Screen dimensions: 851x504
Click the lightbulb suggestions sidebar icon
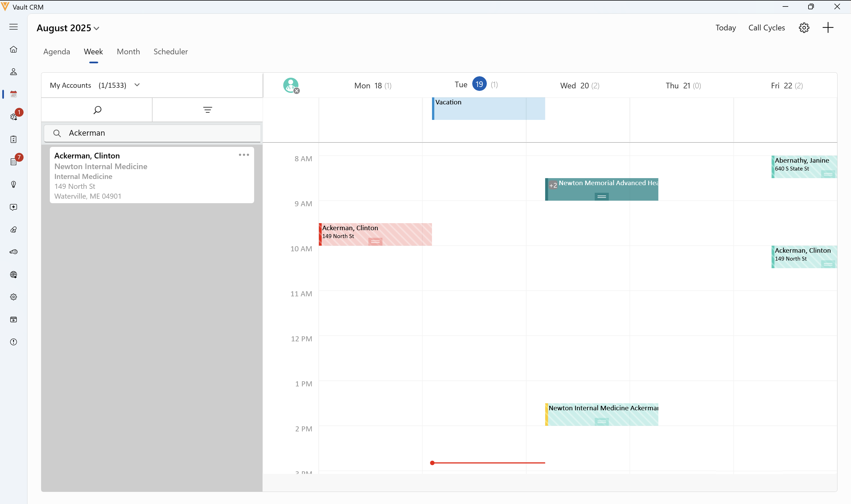pyautogui.click(x=14, y=184)
